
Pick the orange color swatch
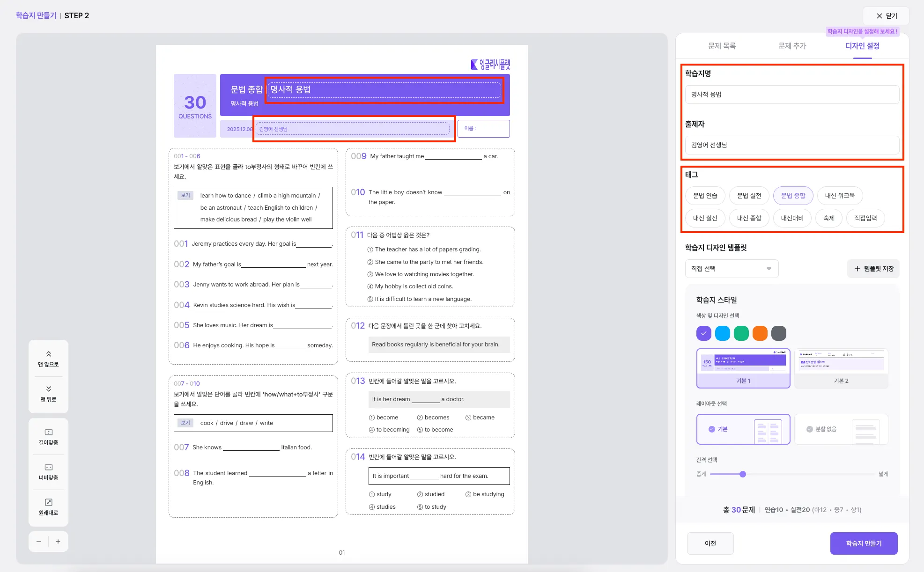[760, 333]
